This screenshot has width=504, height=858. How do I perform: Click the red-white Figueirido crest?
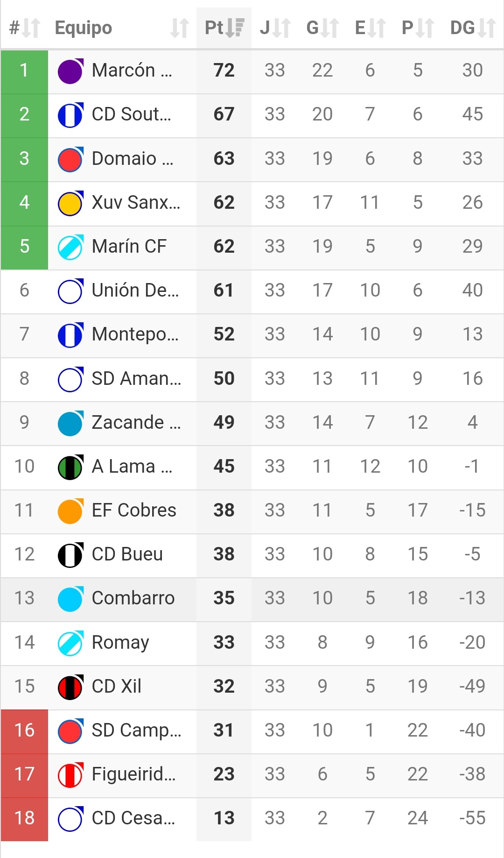point(70,775)
